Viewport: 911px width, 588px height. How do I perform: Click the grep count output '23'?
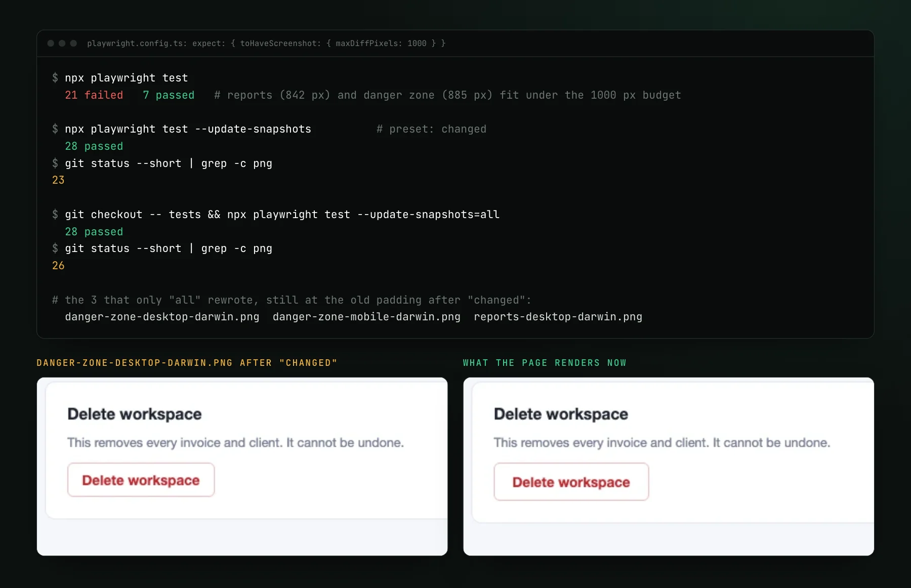58,180
